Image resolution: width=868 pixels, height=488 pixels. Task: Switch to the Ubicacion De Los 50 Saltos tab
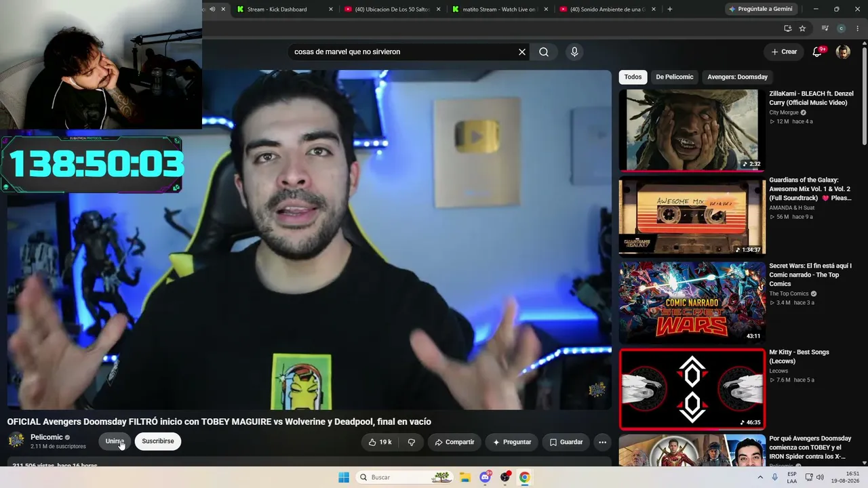click(392, 9)
